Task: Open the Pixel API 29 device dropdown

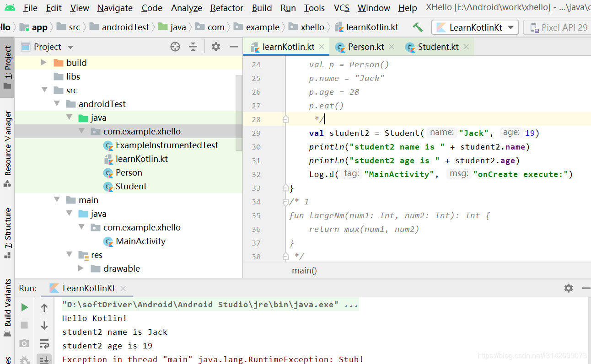Action: 557,27
